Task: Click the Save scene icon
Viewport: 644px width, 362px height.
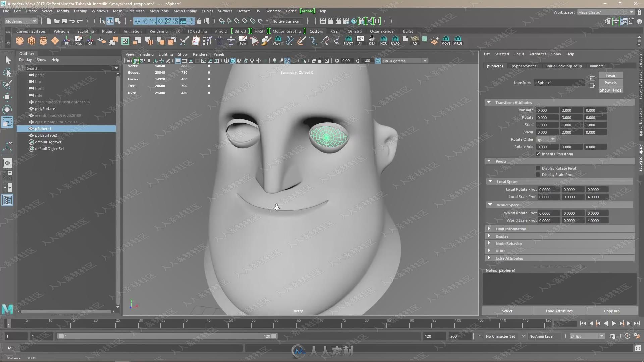Action: coord(64,21)
